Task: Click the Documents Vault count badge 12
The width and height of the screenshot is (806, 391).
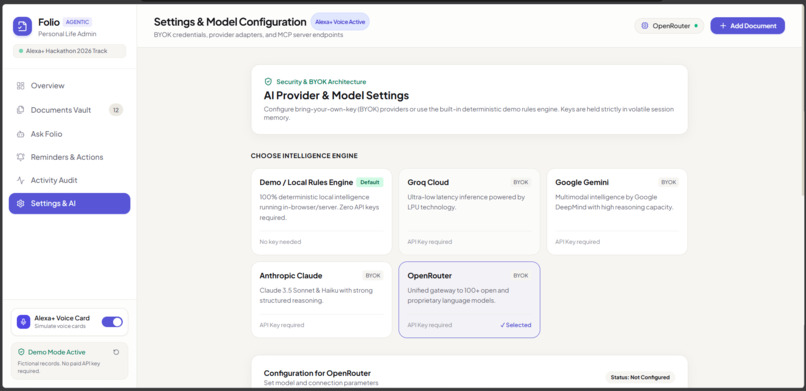Action: coord(116,110)
